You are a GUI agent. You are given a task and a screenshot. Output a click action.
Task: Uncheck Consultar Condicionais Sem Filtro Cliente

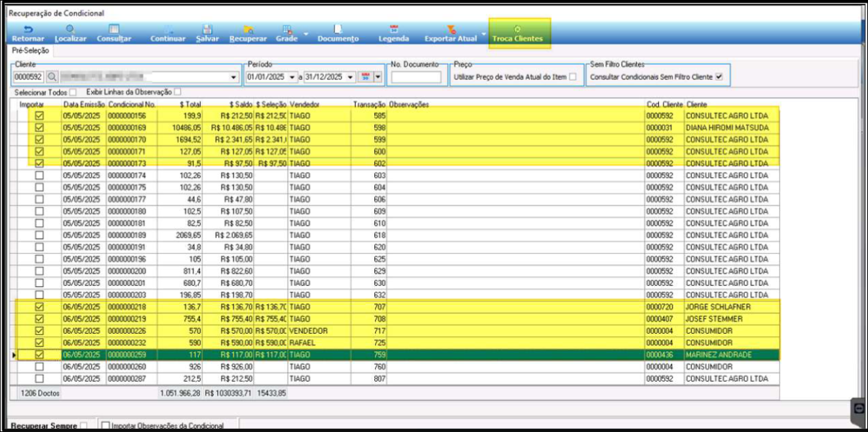pos(719,77)
